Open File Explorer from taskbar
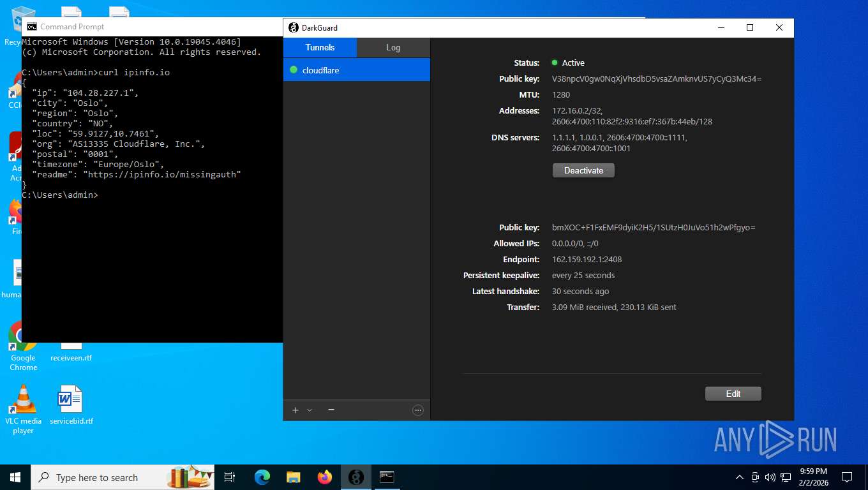The image size is (868, 490). click(293, 477)
